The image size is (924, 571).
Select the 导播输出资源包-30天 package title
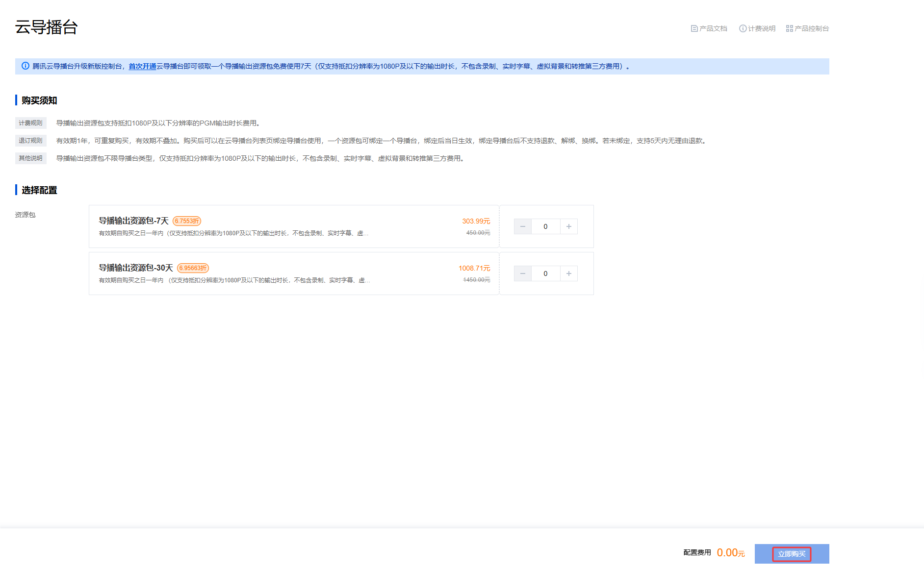pyautogui.click(x=136, y=268)
